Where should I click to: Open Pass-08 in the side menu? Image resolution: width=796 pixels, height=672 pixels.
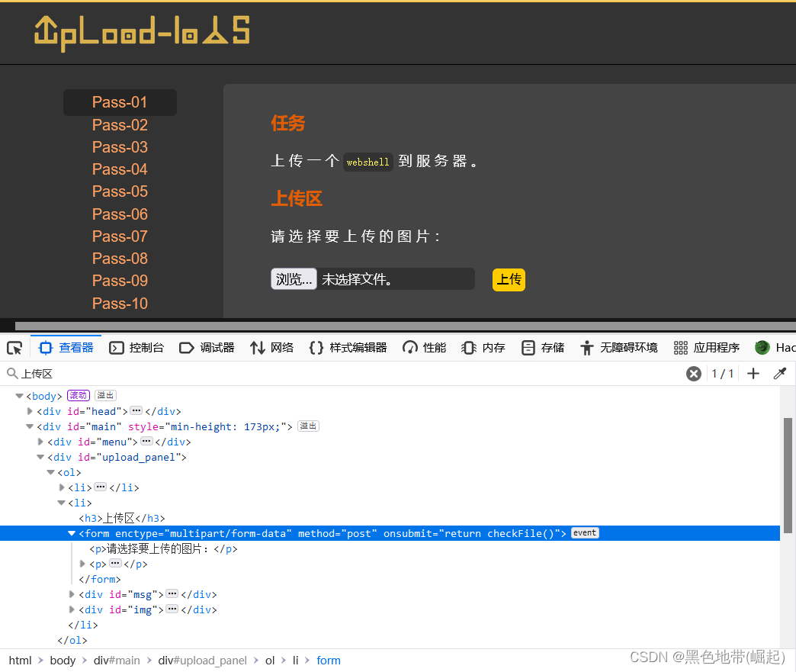click(x=120, y=259)
